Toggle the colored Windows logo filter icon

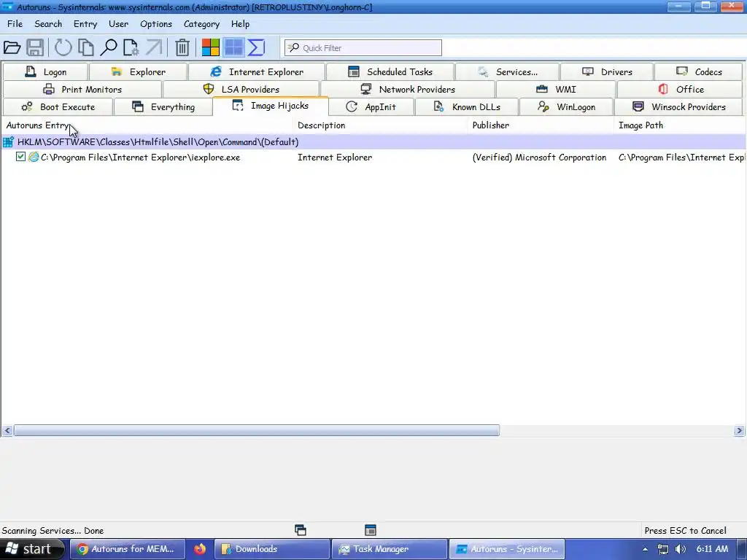pos(210,47)
